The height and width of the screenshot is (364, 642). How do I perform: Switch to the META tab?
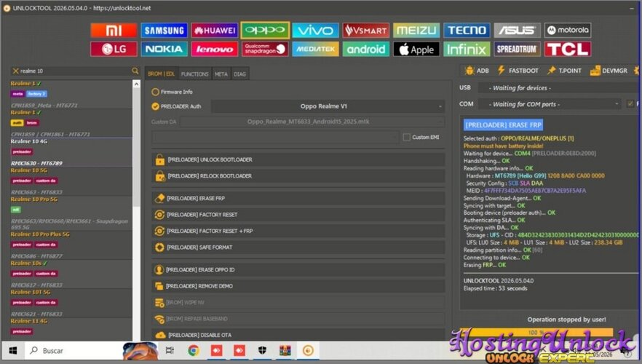221,74
